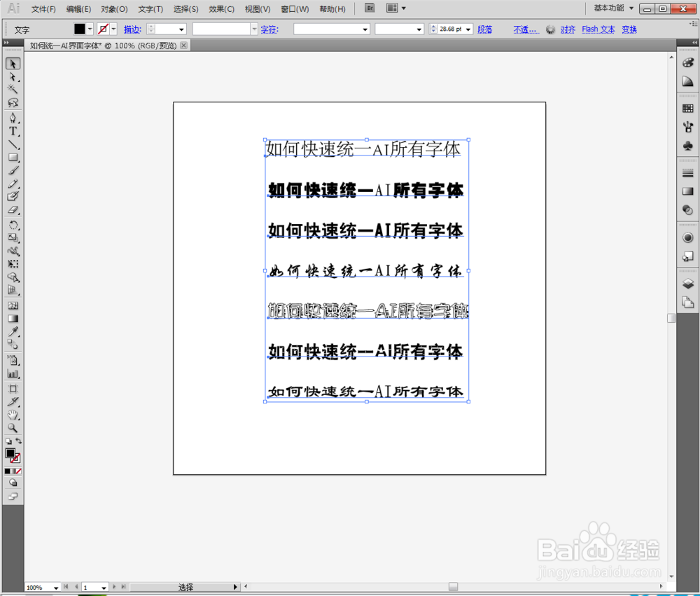The image size is (700, 596).
Task: Select the Mesh tool
Action: [13, 305]
